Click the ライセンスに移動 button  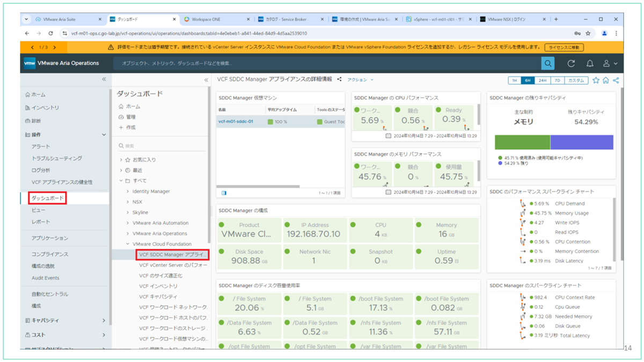tap(563, 47)
